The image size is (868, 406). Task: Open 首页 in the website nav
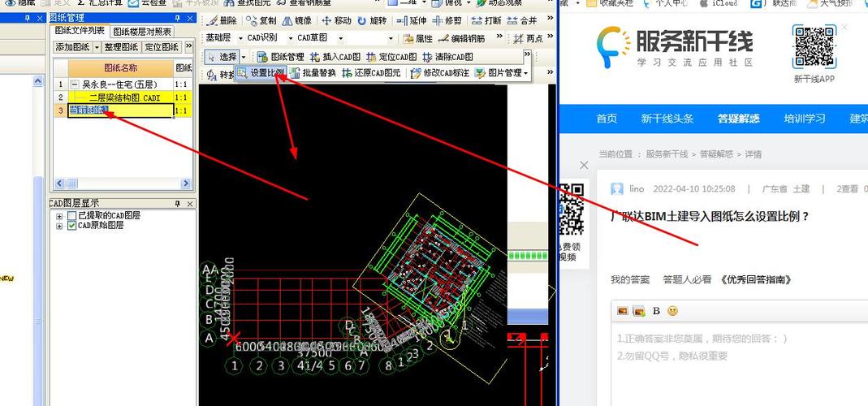pos(607,119)
